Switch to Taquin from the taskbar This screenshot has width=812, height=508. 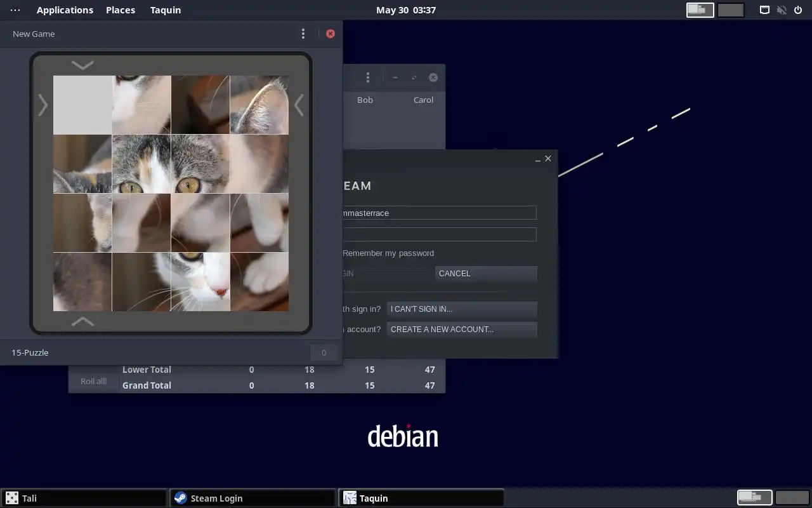coord(421,498)
